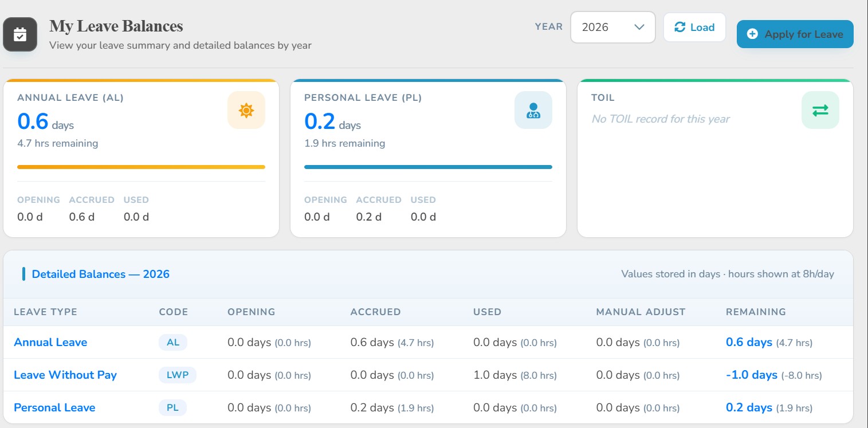Click the plus icon in Apply for Leave

point(753,34)
